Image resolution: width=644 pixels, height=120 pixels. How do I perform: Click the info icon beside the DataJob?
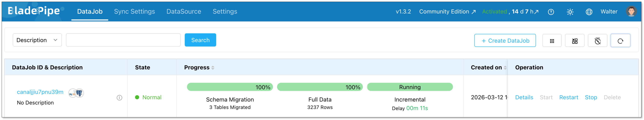tap(119, 98)
